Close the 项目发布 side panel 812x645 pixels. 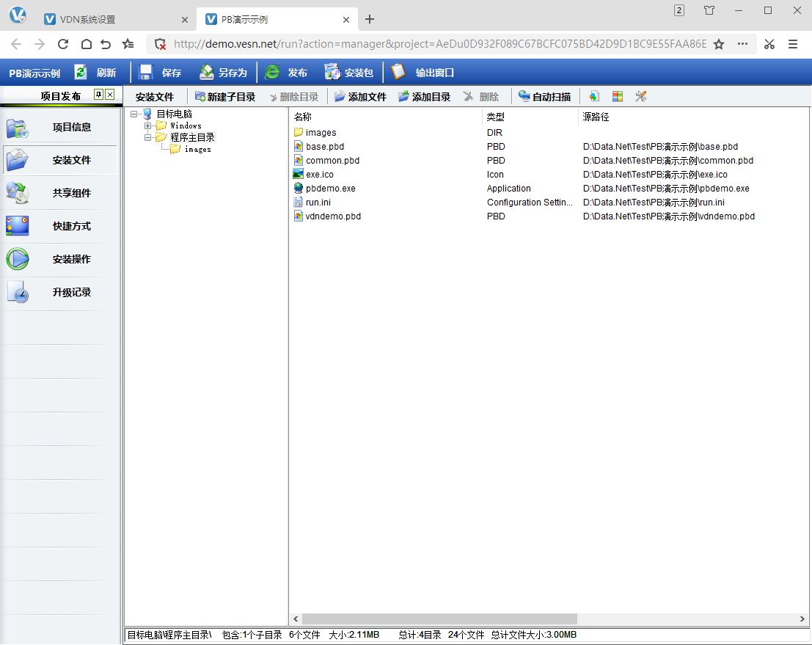110,95
